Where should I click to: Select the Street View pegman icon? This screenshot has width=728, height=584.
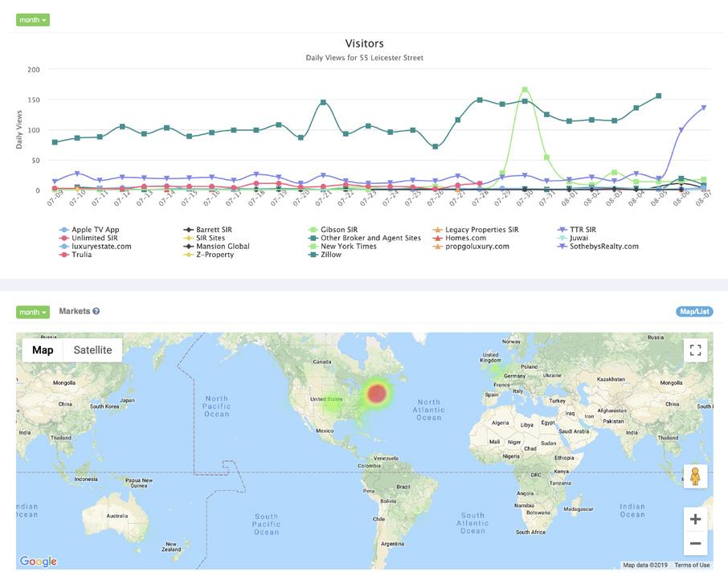(695, 476)
